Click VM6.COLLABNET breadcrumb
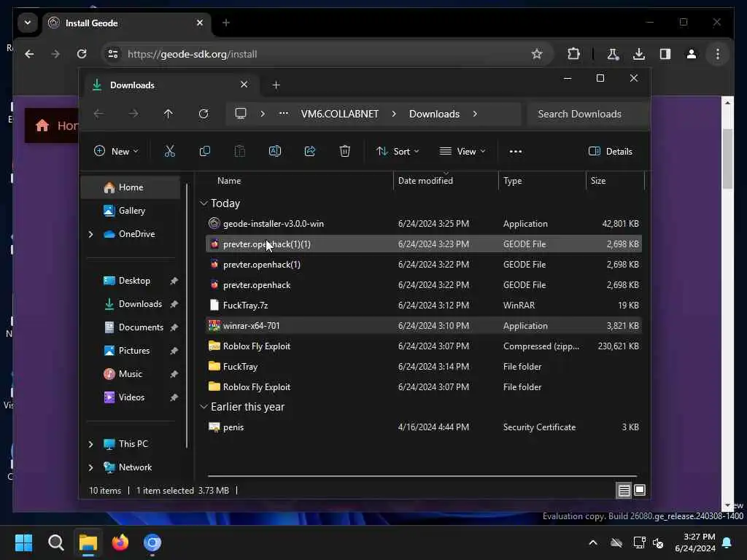Image resolution: width=747 pixels, height=560 pixels. click(340, 114)
